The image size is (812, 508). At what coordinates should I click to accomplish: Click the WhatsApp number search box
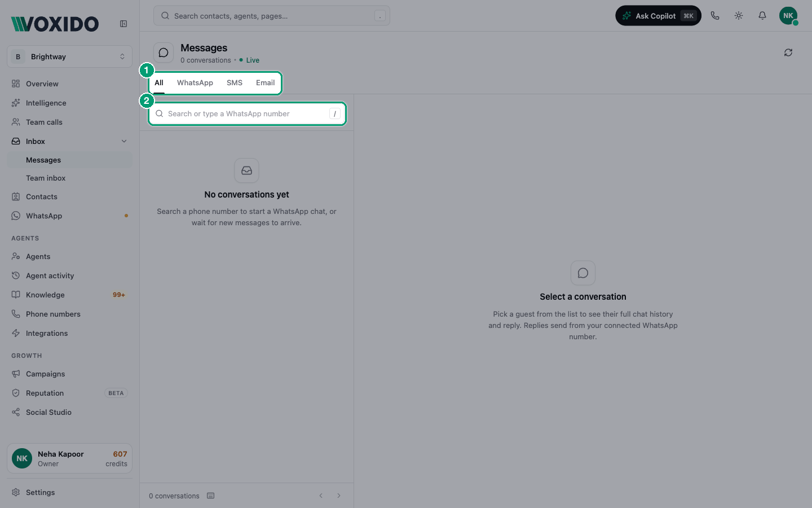(247, 113)
